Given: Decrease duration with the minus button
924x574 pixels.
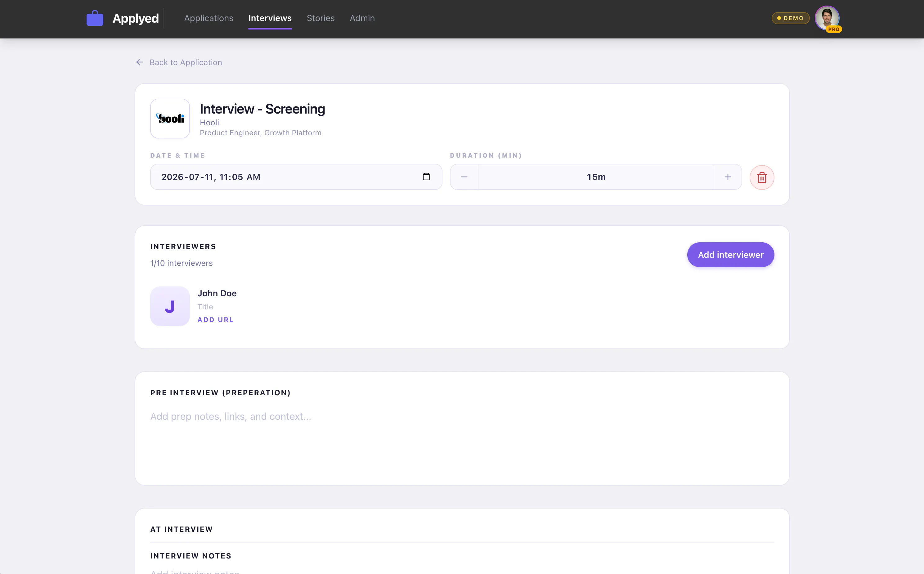Looking at the screenshot, I should pos(464,177).
